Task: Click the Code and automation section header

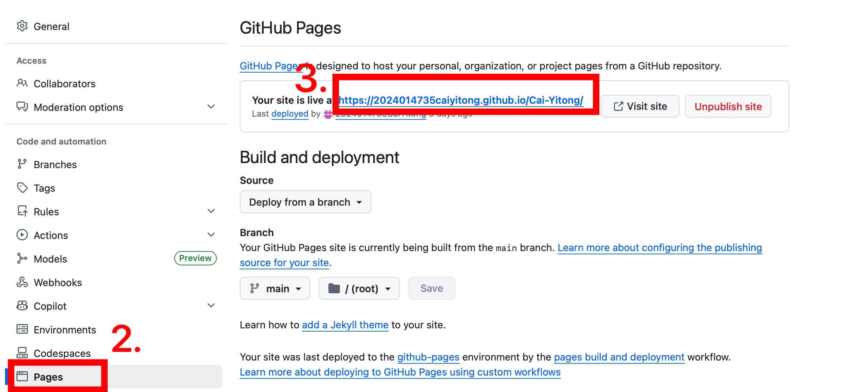Action: pyautogui.click(x=61, y=142)
